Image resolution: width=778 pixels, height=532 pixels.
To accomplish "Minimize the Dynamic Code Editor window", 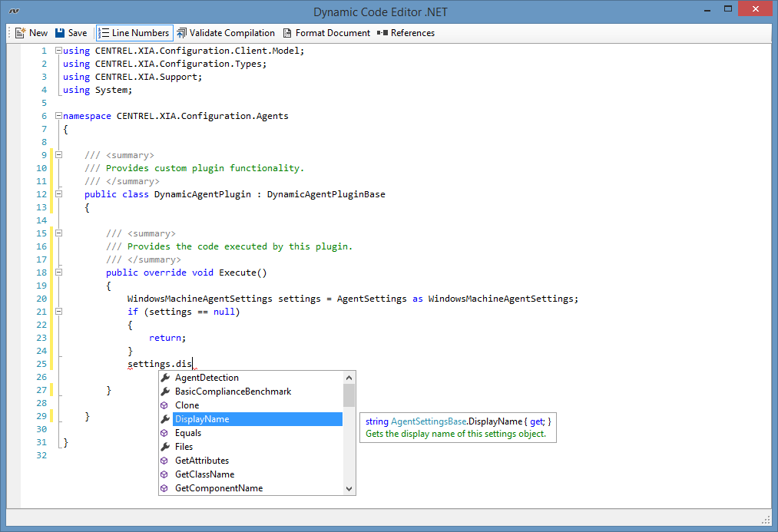I will pyautogui.click(x=707, y=9).
